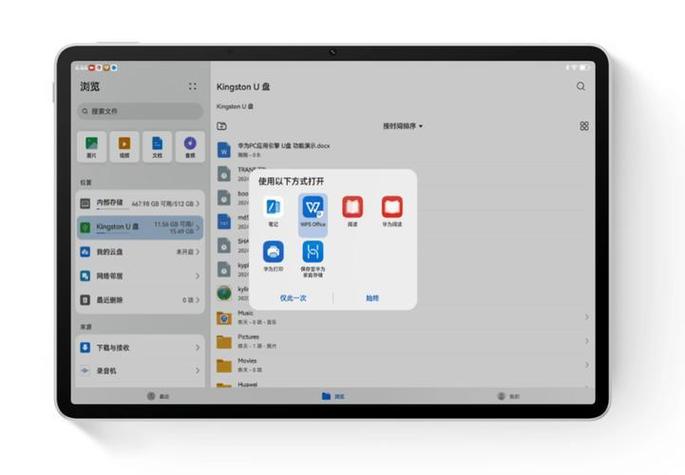Open the Audio category shortcut
The image size is (685, 475).
(x=190, y=147)
